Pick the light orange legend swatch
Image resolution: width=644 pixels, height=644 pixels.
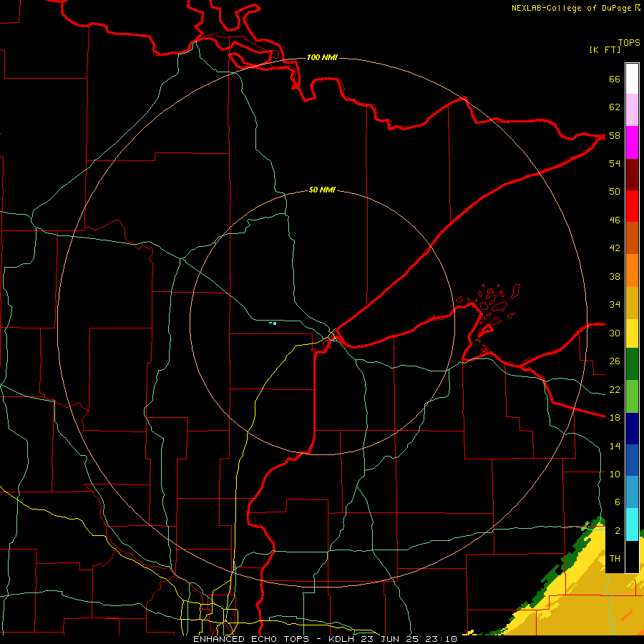(x=632, y=270)
